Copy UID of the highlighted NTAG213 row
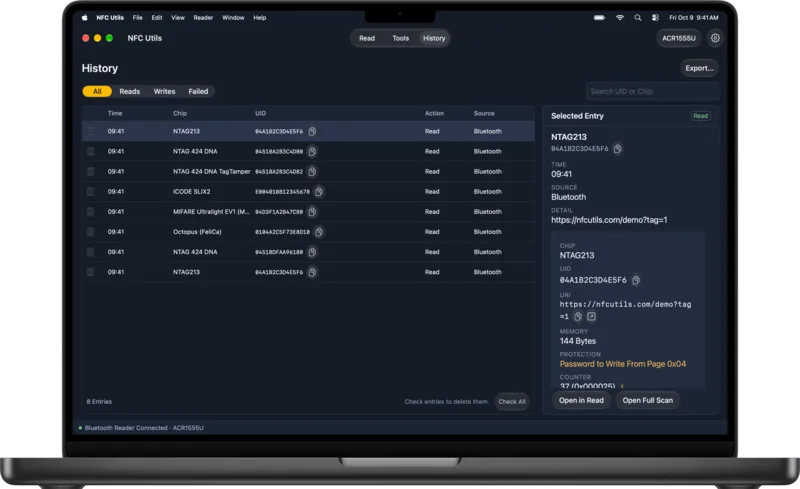Viewport: 800px width, 489px height. pyautogui.click(x=312, y=131)
